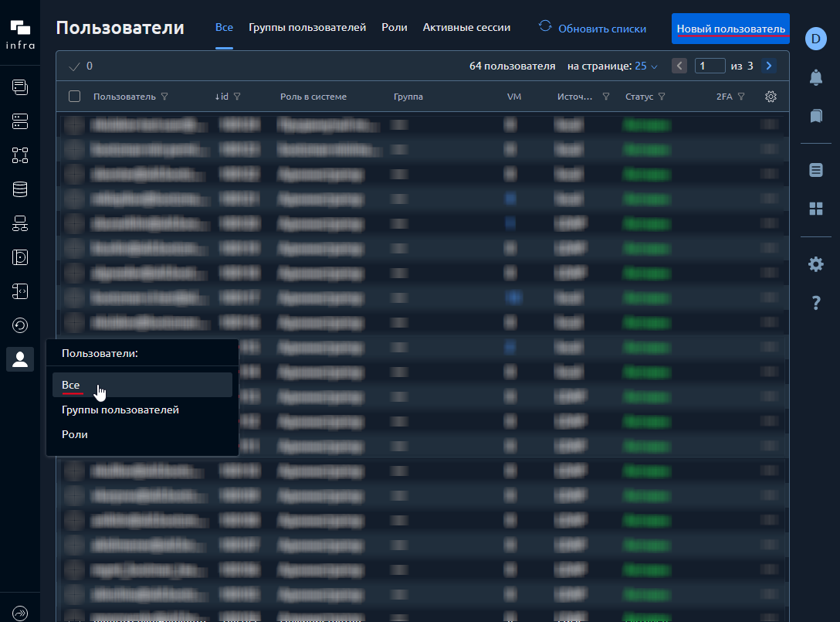Viewport: 840px width, 622px height.
Task: Open the bookmarks icon in the right panel
Action: [816, 116]
